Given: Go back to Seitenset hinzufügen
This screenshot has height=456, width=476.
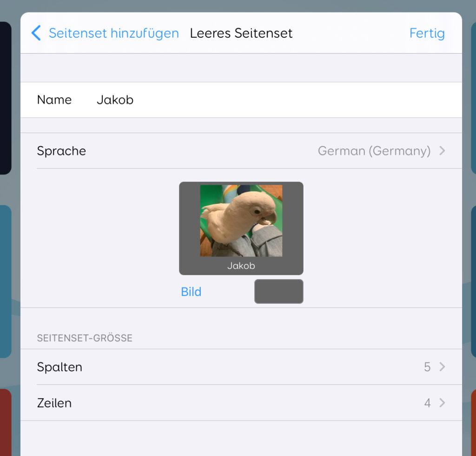Looking at the screenshot, I should coord(114,33).
